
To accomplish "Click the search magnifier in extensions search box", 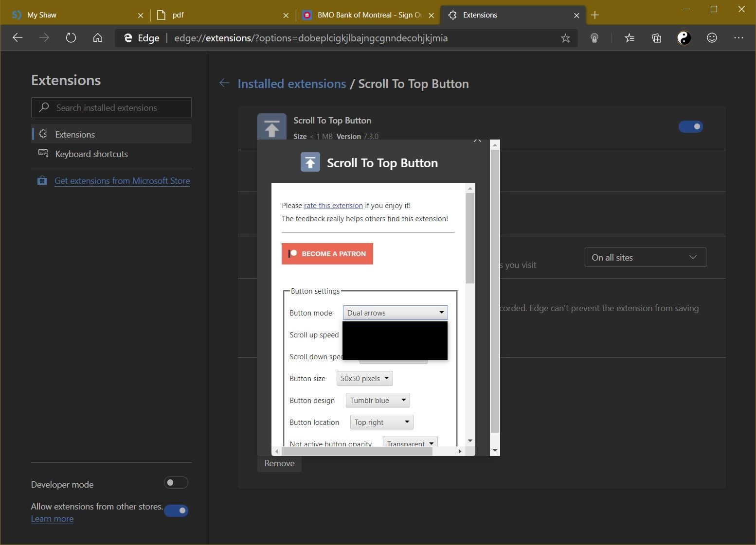I will (x=44, y=107).
